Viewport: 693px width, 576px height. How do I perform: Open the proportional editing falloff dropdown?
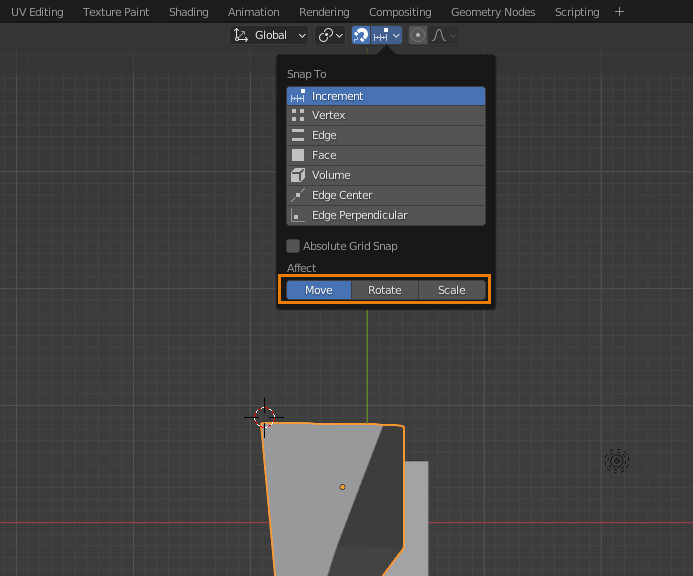pyautogui.click(x=444, y=35)
